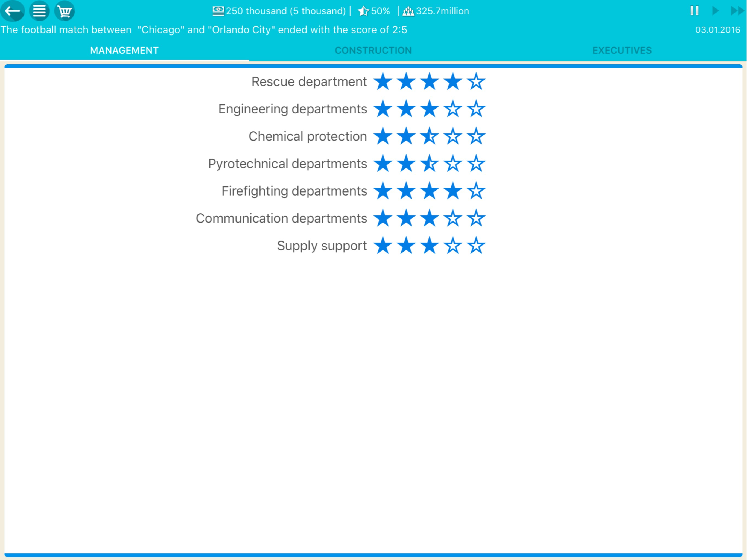
Task: Fast-forward the game speed
Action: 737,10
